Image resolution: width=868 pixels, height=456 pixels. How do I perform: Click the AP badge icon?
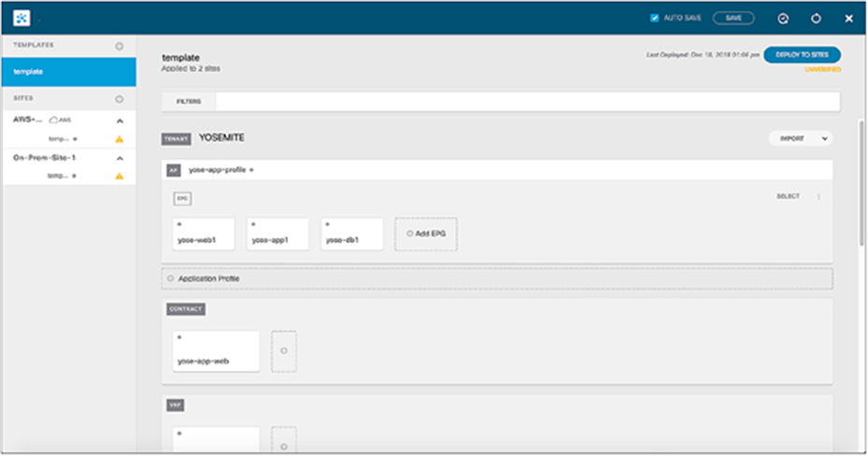pos(174,170)
